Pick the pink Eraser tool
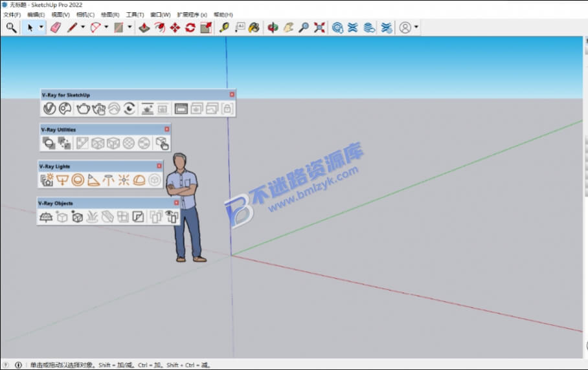 click(x=56, y=27)
